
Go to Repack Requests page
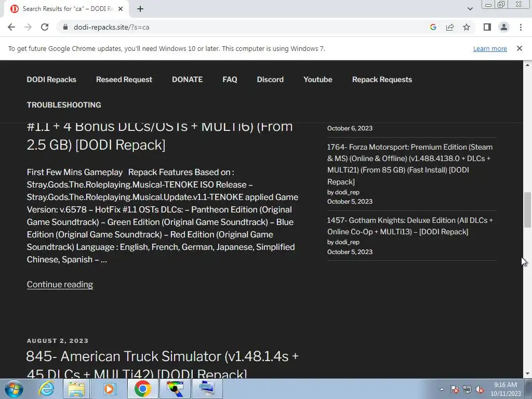[382, 79]
